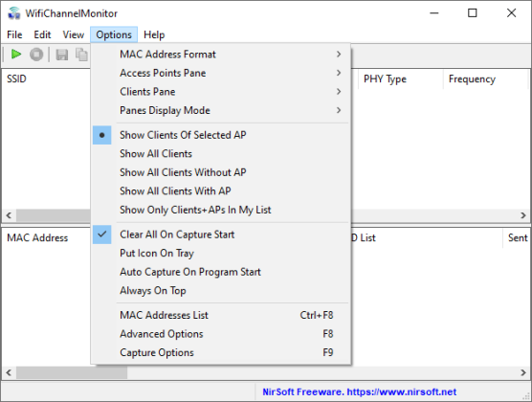The height and width of the screenshot is (402, 532).
Task: Click the WifiChannelMonitor title bar app icon
Action: pos(14,13)
